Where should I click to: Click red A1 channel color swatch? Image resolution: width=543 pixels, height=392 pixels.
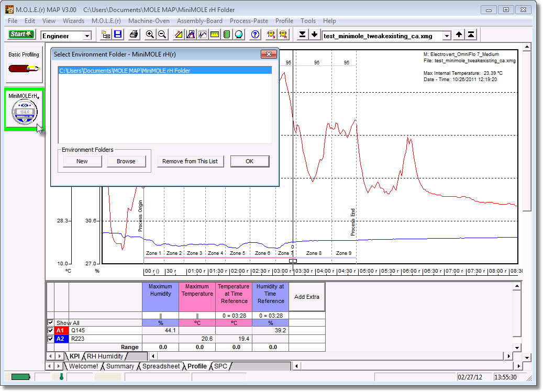point(60,330)
